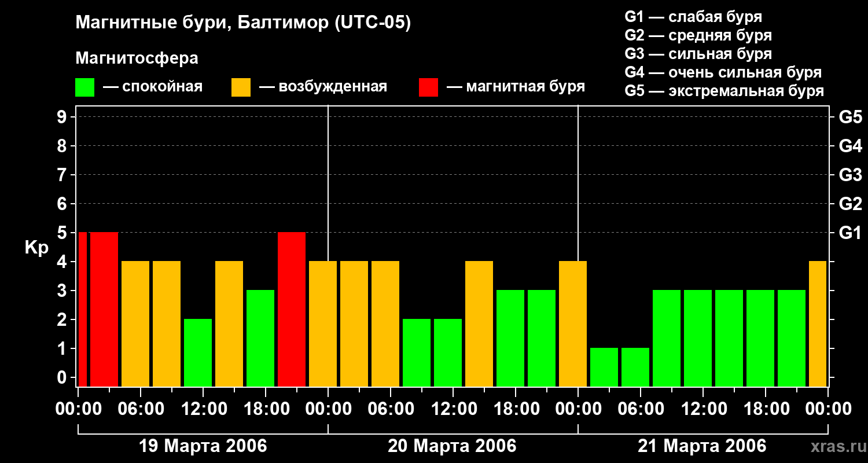Image resolution: width=868 pixels, height=463 pixels.
Task: Click the green 'спокойная' legend swatch
Action: [x=84, y=87]
